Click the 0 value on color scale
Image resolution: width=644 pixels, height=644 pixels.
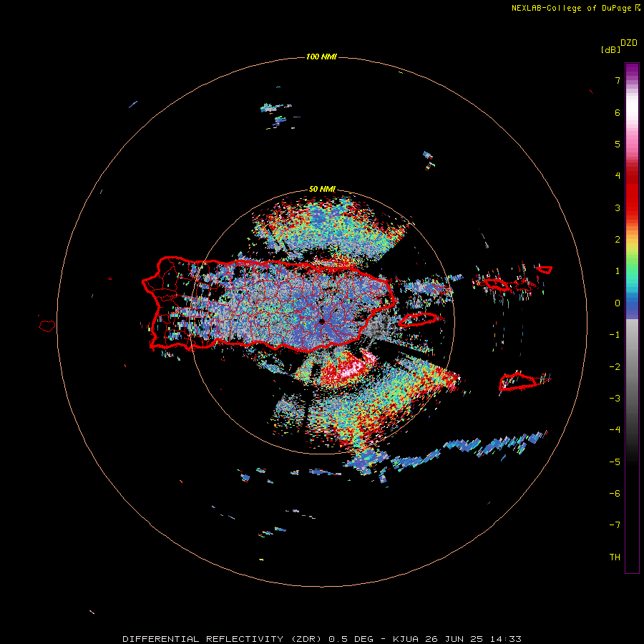(618, 303)
